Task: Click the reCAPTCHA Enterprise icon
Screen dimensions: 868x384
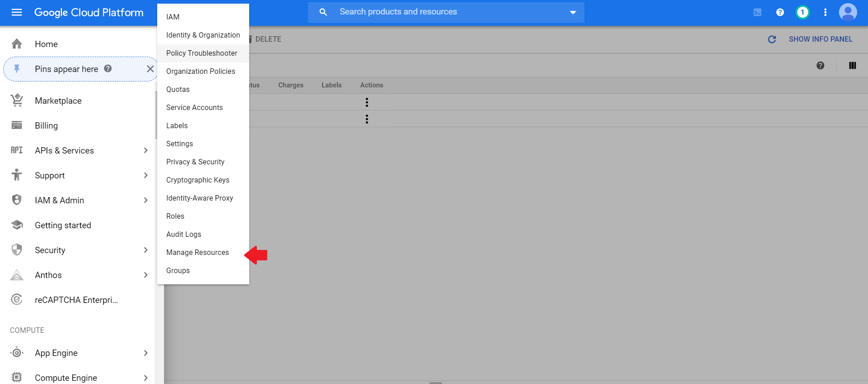Action: point(17,299)
